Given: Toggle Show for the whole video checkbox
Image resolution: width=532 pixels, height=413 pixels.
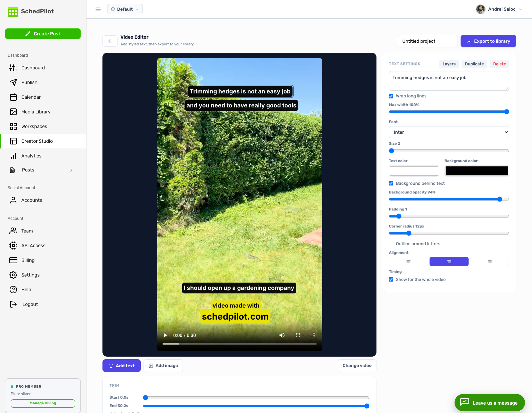Looking at the screenshot, I should [391, 280].
